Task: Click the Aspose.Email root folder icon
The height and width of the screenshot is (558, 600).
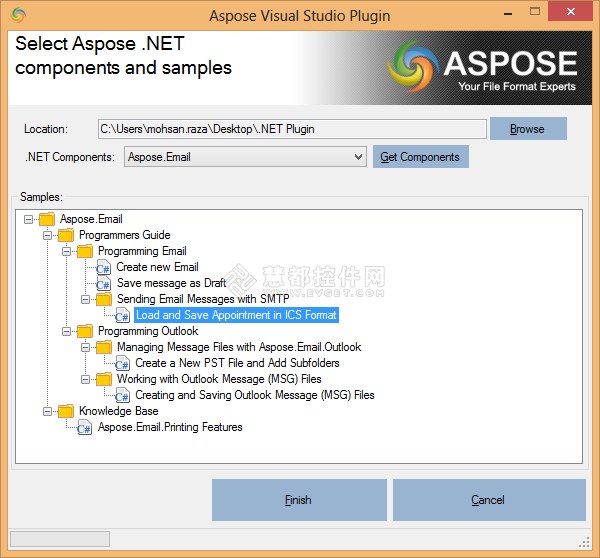Action: click(x=47, y=219)
